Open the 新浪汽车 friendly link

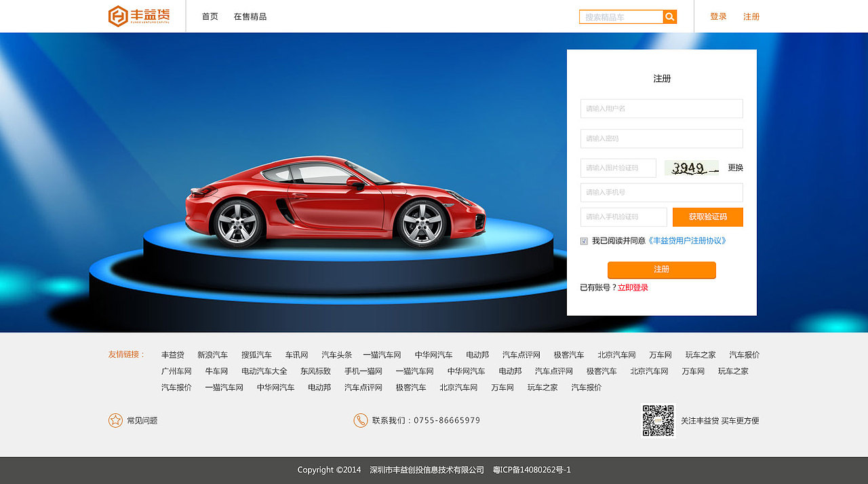[213, 354]
